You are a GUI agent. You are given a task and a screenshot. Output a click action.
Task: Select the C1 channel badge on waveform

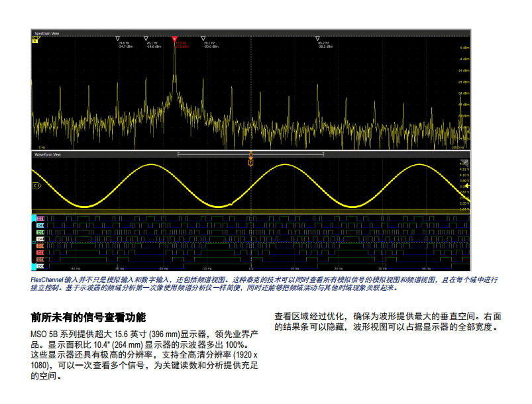36,185
